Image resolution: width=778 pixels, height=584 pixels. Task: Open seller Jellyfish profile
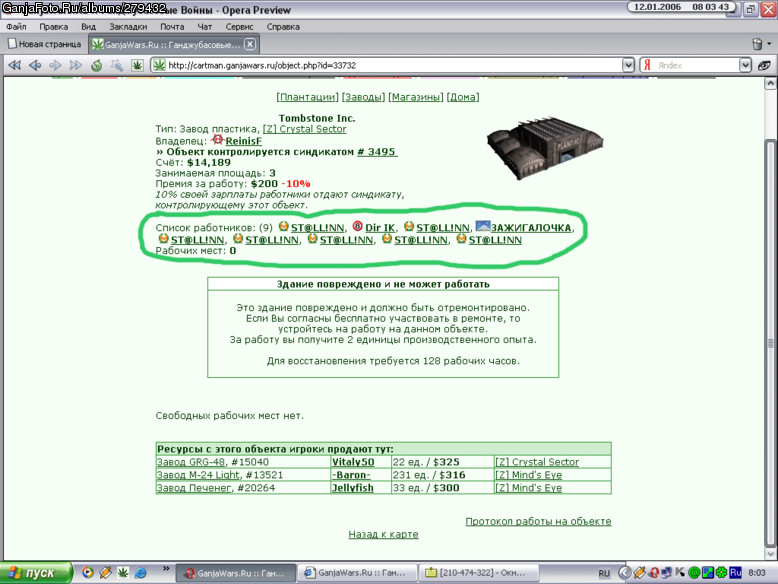(353, 488)
